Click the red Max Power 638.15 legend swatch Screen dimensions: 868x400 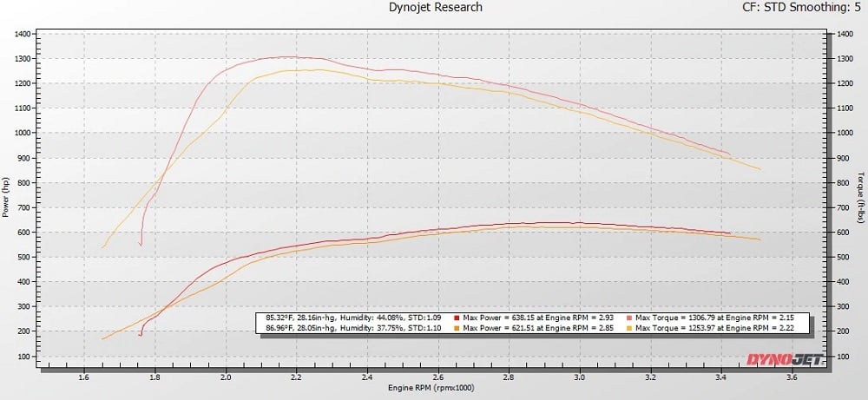tap(456, 318)
